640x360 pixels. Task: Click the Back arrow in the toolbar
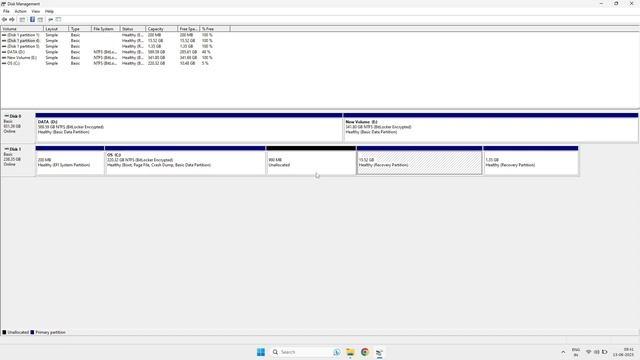(x=4, y=20)
